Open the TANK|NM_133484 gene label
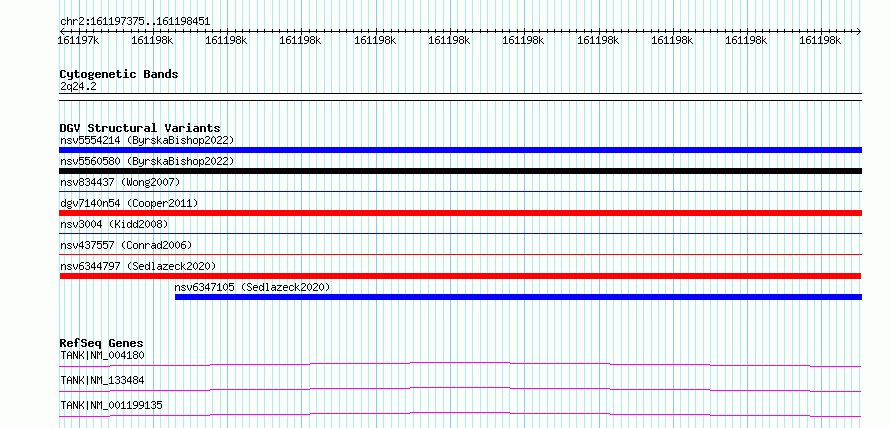The height and width of the screenshot is (428, 890). click(x=102, y=380)
